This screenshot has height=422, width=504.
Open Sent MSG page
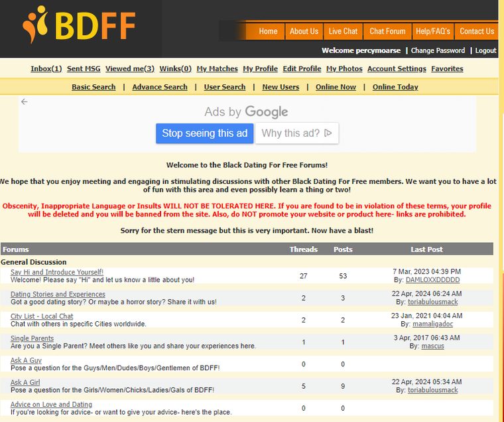pyautogui.click(x=84, y=69)
